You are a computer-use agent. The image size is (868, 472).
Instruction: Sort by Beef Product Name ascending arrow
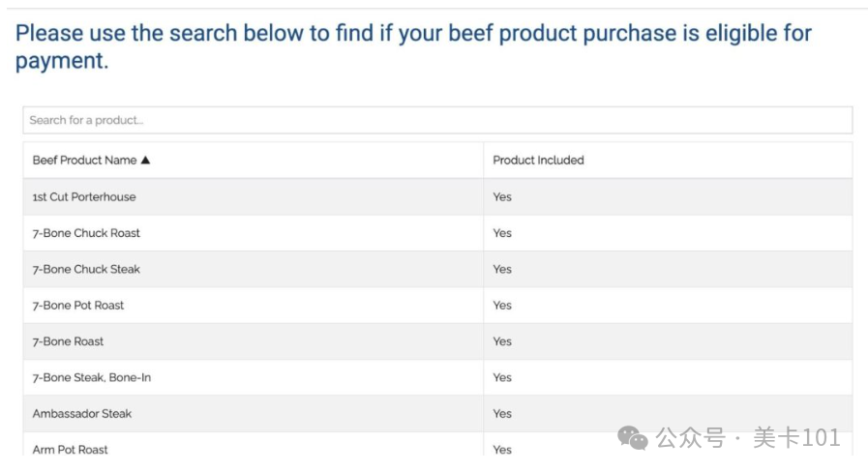[146, 161]
